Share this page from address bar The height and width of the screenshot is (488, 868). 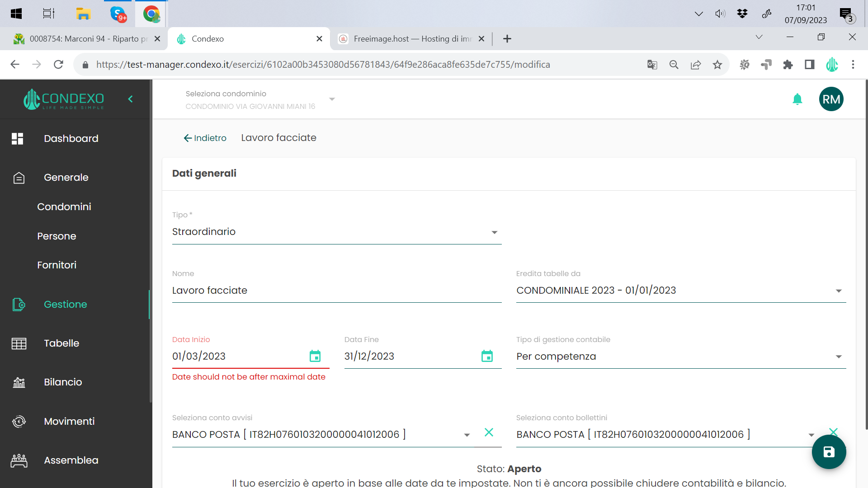(x=696, y=65)
